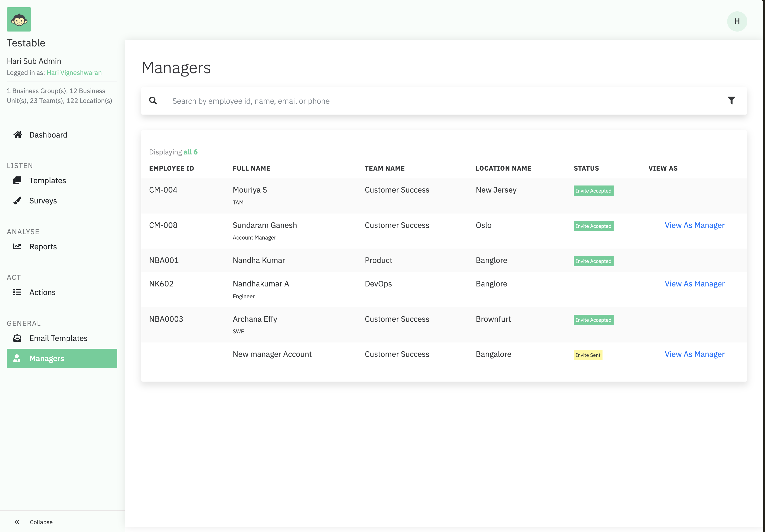Click employee ID CM-008
Screen dimensions: 765x532
(163, 225)
